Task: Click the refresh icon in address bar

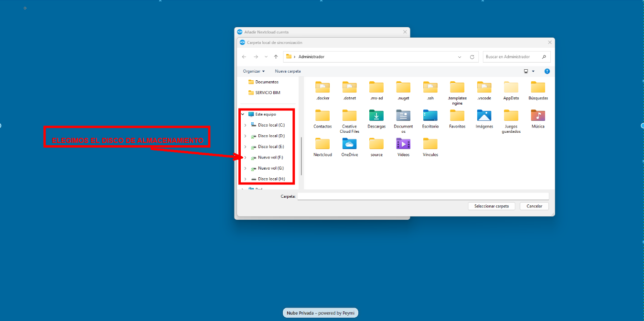Action: pyautogui.click(x=472, y=57)
